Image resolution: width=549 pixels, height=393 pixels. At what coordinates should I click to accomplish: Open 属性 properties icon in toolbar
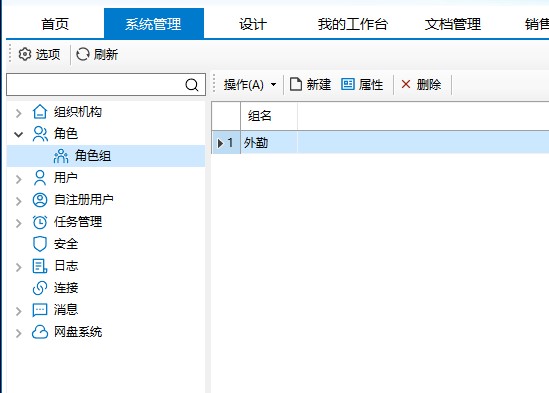348,84
